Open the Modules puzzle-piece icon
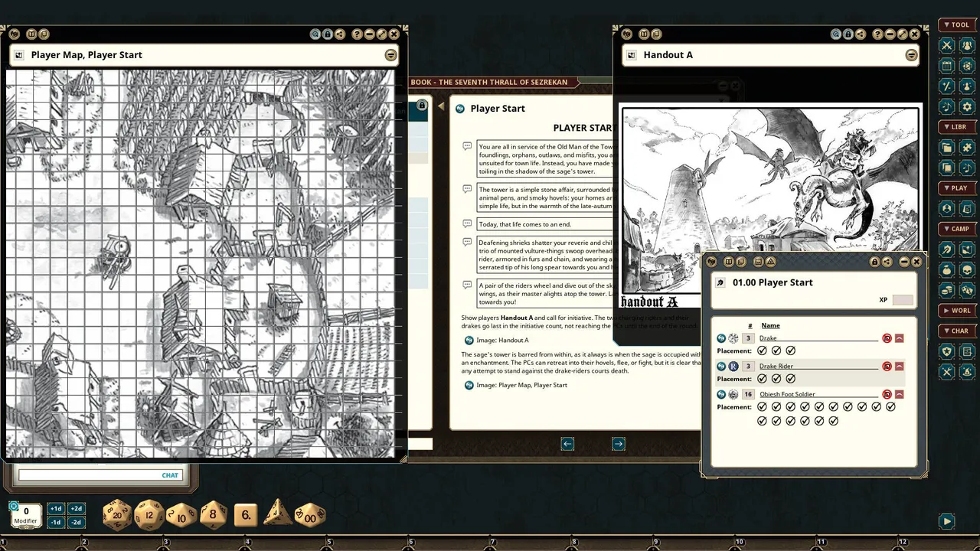Screen dimensions: 980x551 [967, 148]
